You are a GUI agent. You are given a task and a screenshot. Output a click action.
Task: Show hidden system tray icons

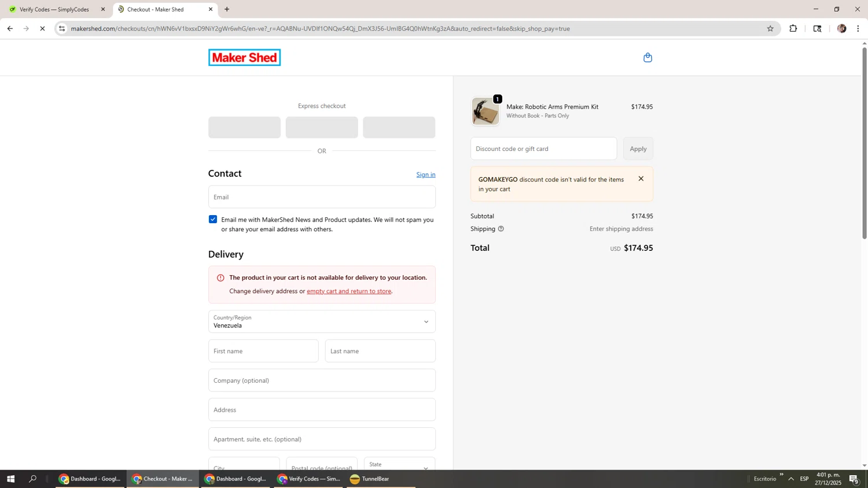pos(791,479)
